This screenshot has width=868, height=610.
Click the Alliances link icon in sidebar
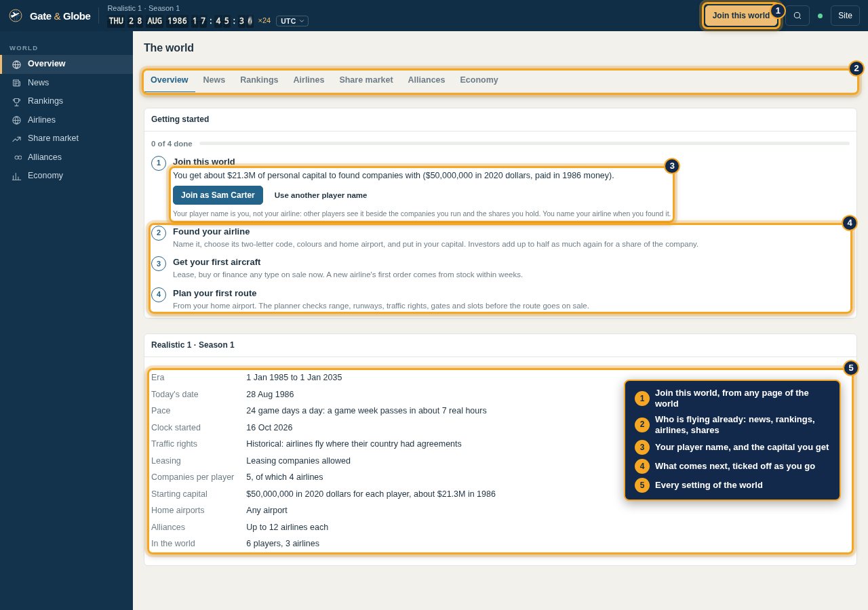click(18, 157)
